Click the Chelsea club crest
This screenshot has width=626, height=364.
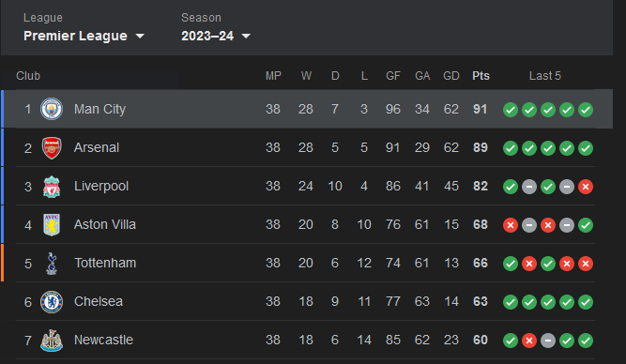[x=52, y=302]
